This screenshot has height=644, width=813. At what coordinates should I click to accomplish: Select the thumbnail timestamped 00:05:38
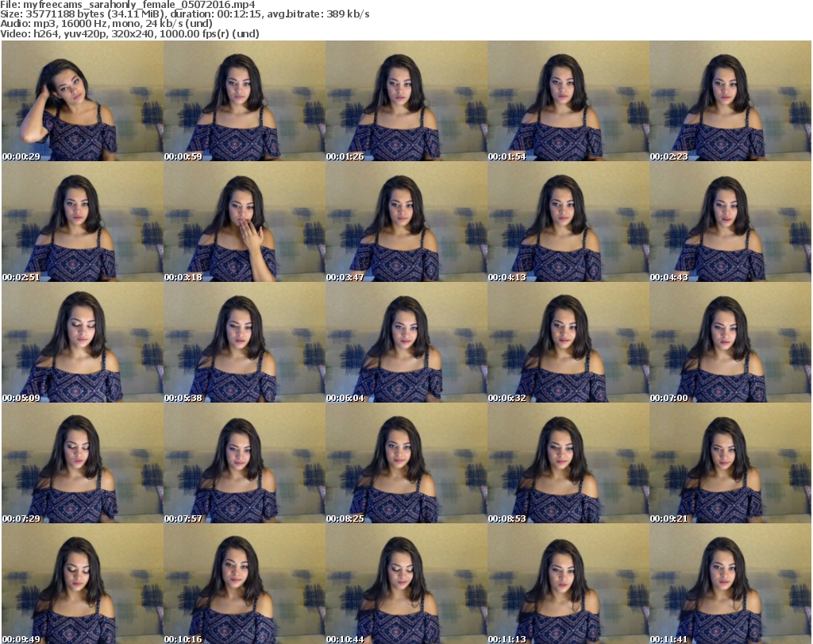click(245, 342)
